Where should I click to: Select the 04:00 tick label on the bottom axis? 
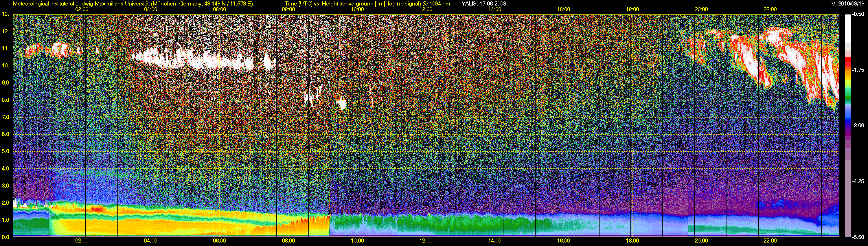coord(151,241)
